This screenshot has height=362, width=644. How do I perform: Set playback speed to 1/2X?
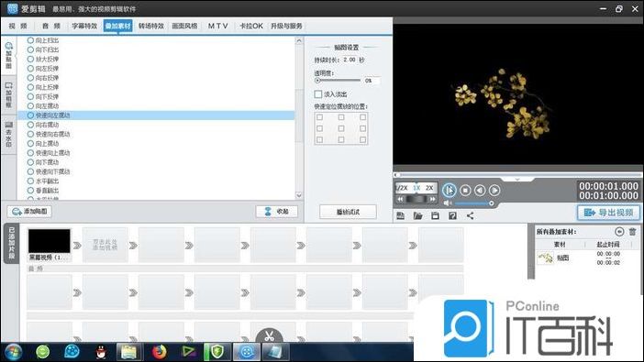[x=401, y=188]
